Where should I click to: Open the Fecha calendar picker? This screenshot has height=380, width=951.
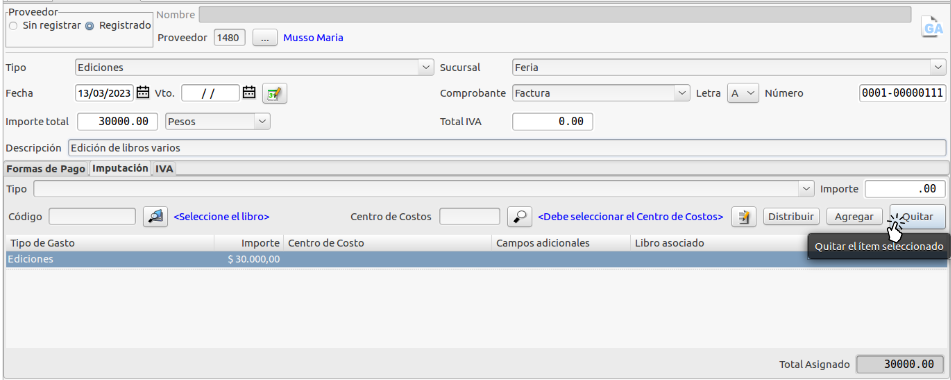point(143,93)
